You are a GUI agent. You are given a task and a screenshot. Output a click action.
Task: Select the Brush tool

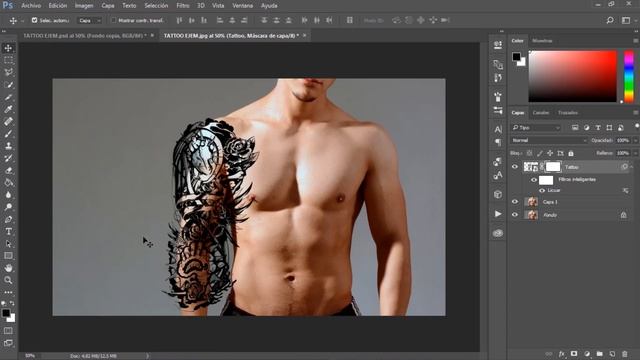(x=8, y=133)
